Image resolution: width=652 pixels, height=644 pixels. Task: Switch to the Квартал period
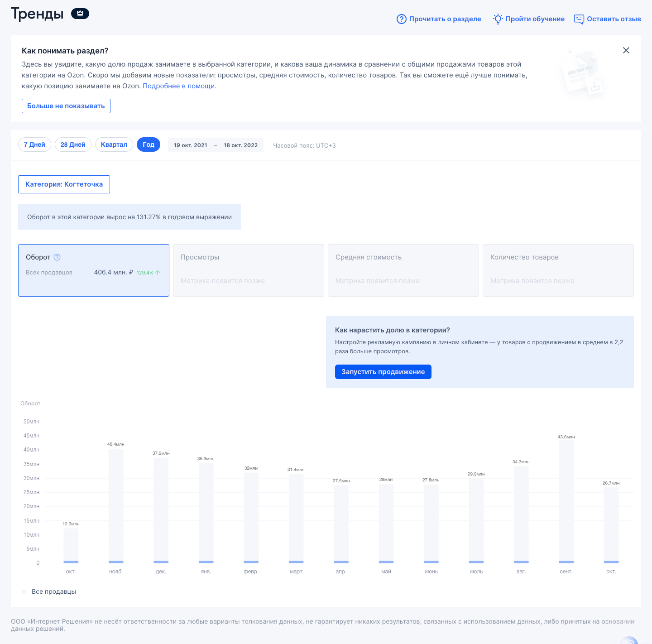click(x=114, y=144)
